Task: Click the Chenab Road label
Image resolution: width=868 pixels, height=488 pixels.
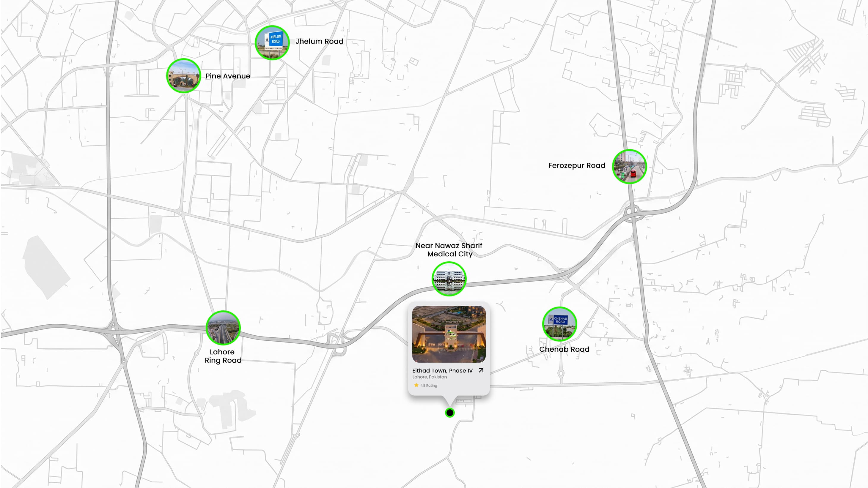Action: coord(564,349)
